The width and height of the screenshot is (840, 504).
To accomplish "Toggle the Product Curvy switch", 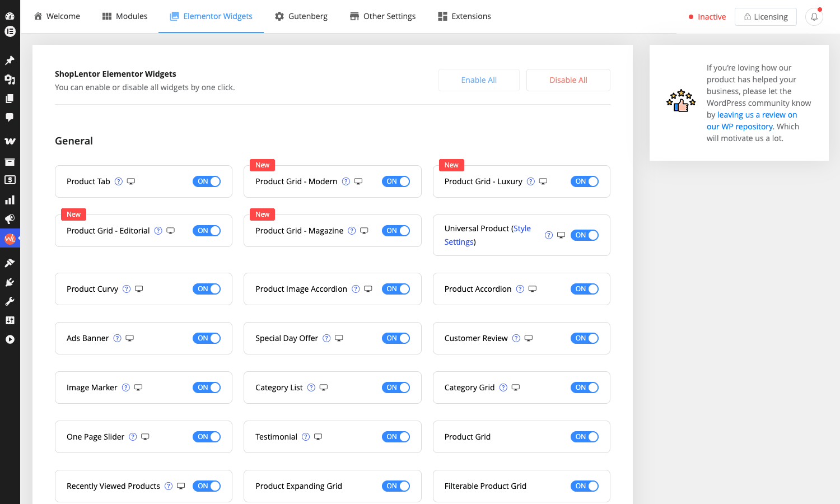I will 207,289.
